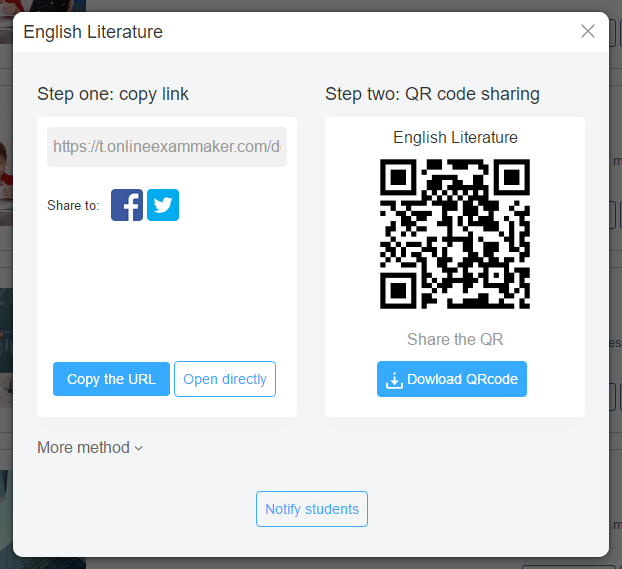
Task: Click the 'Step two: QR code sharing' heading
Action: point(432,94)
